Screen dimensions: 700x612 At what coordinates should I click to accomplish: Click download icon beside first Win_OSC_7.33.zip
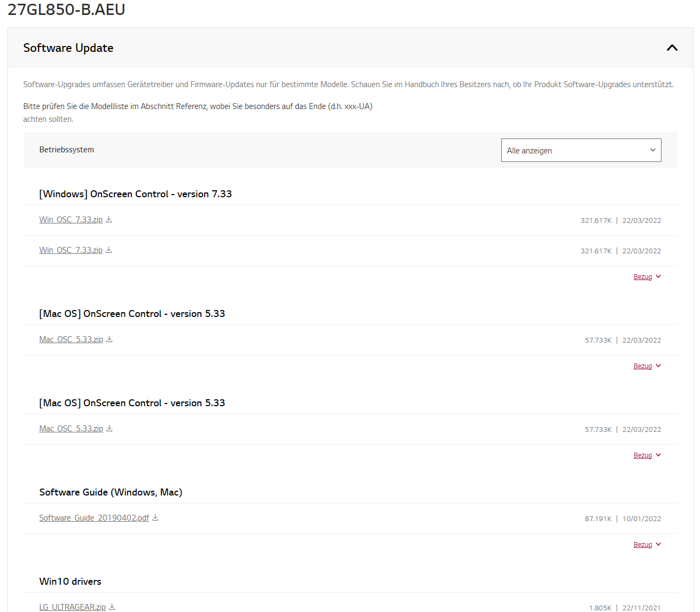click(x=109, y=219)
